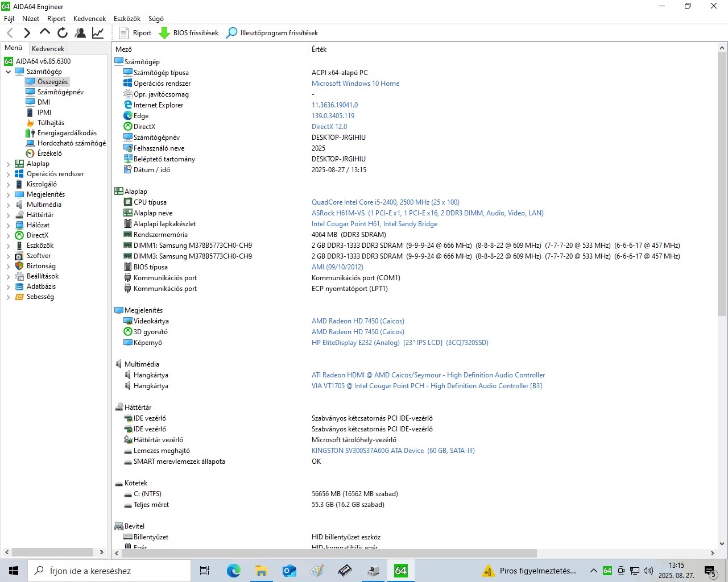Expand the Multimédia tree node
This screenshot has width=728, height=582.
[8, 205]
